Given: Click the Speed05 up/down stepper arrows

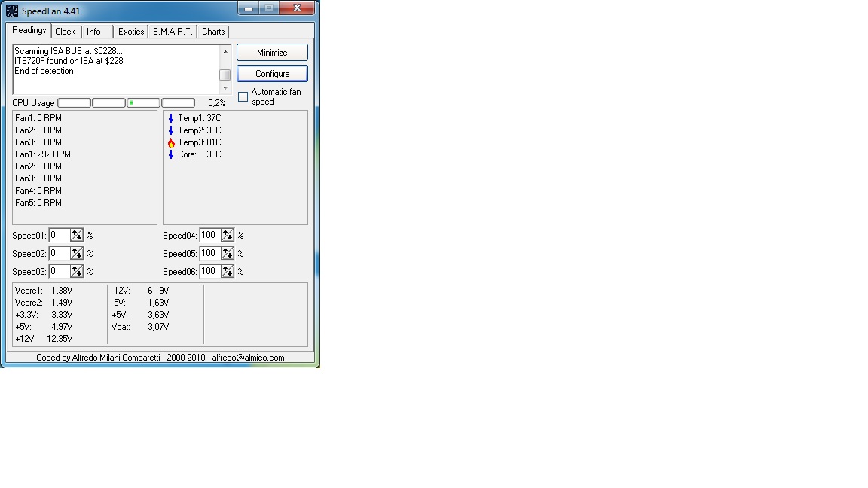Looking at the screenshot, I should pos(228,253).
